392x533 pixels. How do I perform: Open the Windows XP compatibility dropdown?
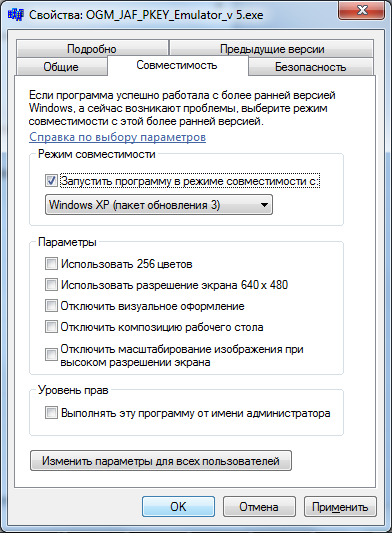point(159,205)
